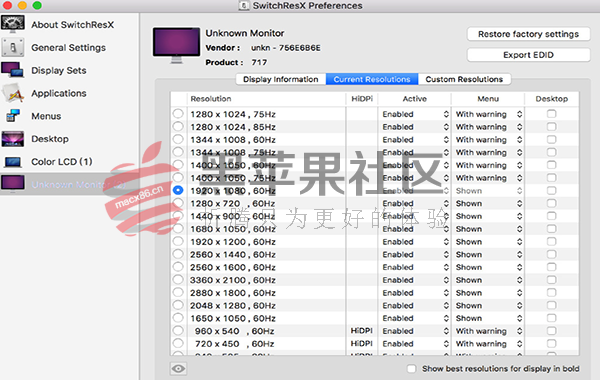Click Restore factory settings button
This screenshot has height=380, width=600.
coord(528,34)
